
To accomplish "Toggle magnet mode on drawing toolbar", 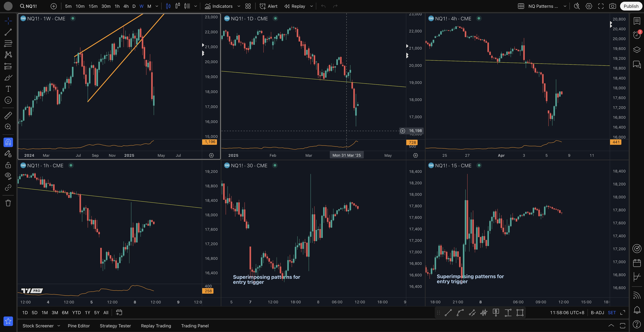I will (8, 142).
